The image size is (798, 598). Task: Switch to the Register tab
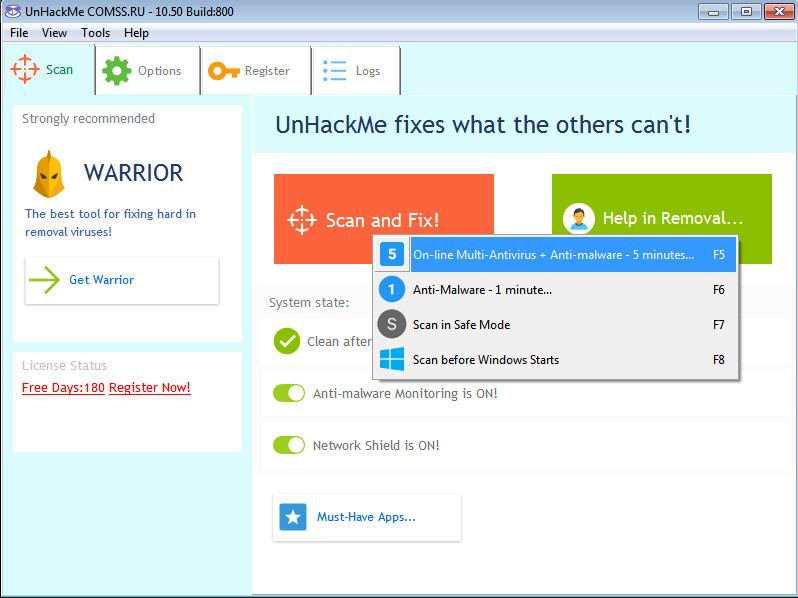pos(256,71)
